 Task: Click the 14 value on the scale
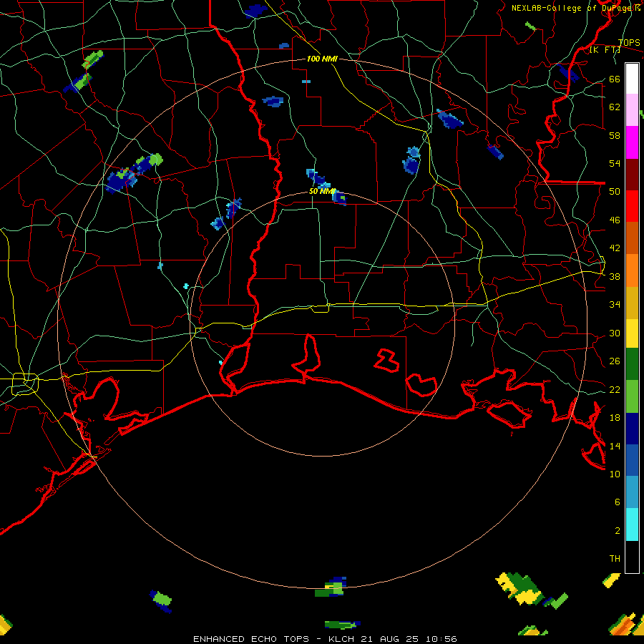[x=615, y=446]
